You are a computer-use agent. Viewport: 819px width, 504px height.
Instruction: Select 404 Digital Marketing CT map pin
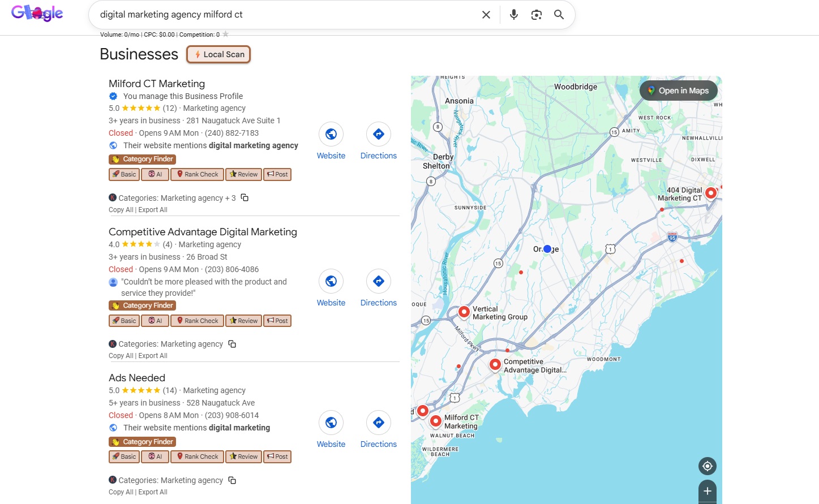[711, 193]
